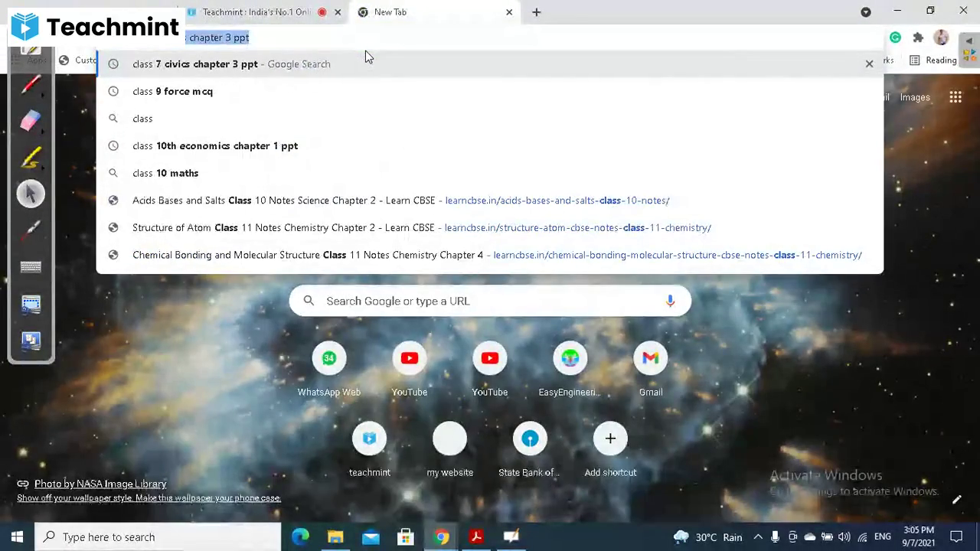Open the on-screen keyboard tool
980x551 pixels.
point(31,266)
